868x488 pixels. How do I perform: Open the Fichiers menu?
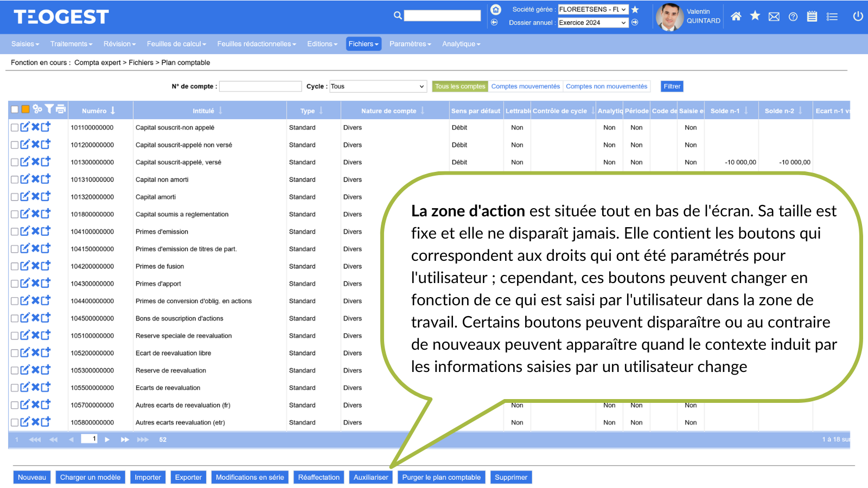(363, 44)
